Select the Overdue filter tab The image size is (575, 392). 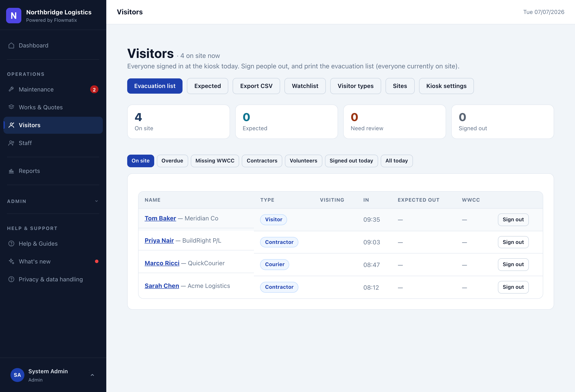point(172,161)
